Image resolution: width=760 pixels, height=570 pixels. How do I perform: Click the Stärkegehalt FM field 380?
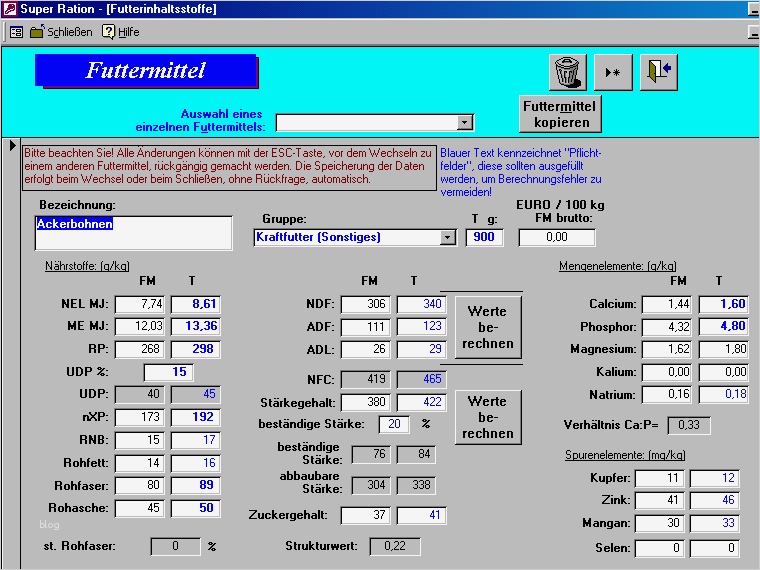click(x=365, y=402)
